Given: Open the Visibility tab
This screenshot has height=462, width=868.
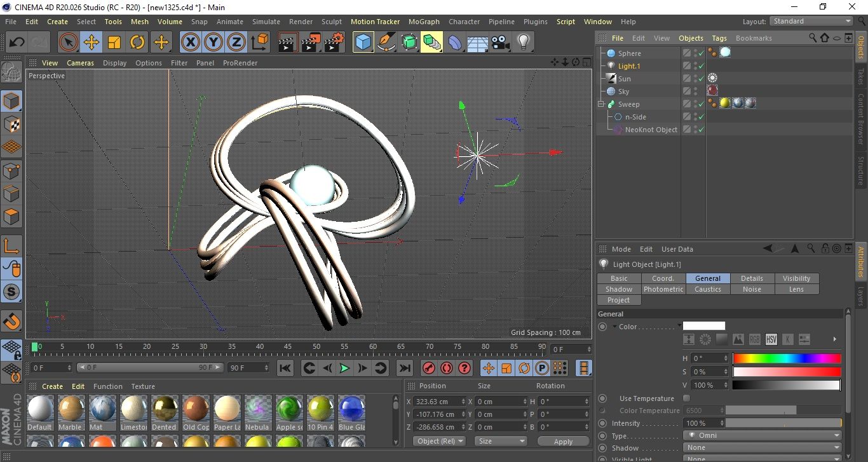Looking at the screenshot, I should tap(796, 278).
